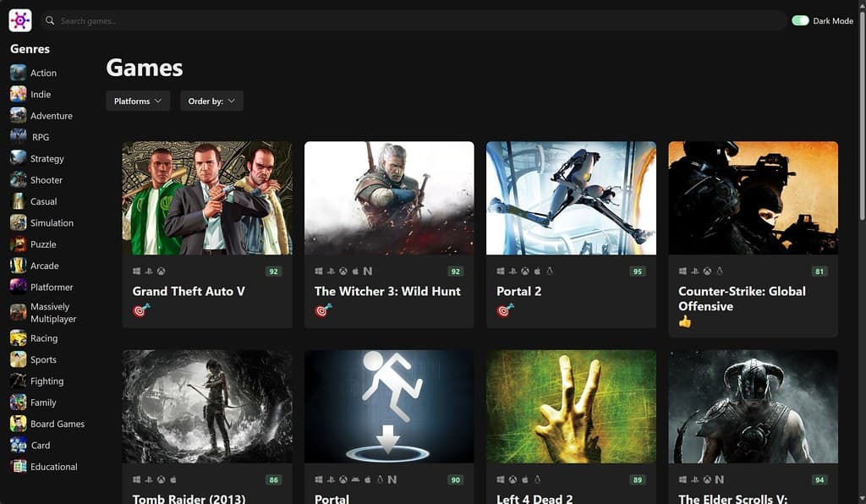Click the Left 4 Dead 2 cover thumbnail
The height and width of the screenshot is (504, 866).
(x=571, y=406)
